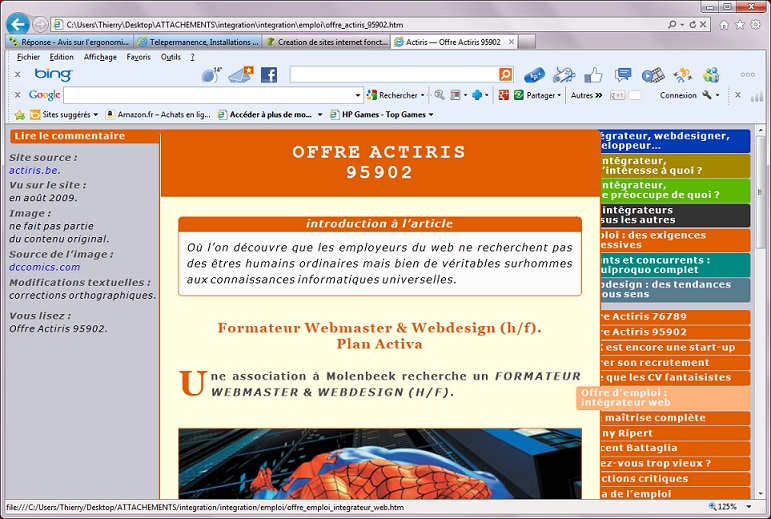Screen dimensions: 771x519
Task: Click in the Bing search input field
Action: [x=394, y=74]
